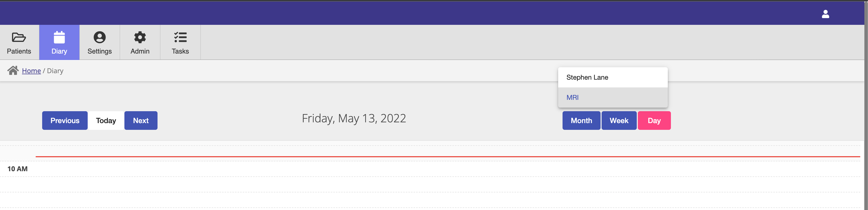This screenshot has height=210, width=868.
Task: Open the Admin gear icon
Action: (140, 37)
